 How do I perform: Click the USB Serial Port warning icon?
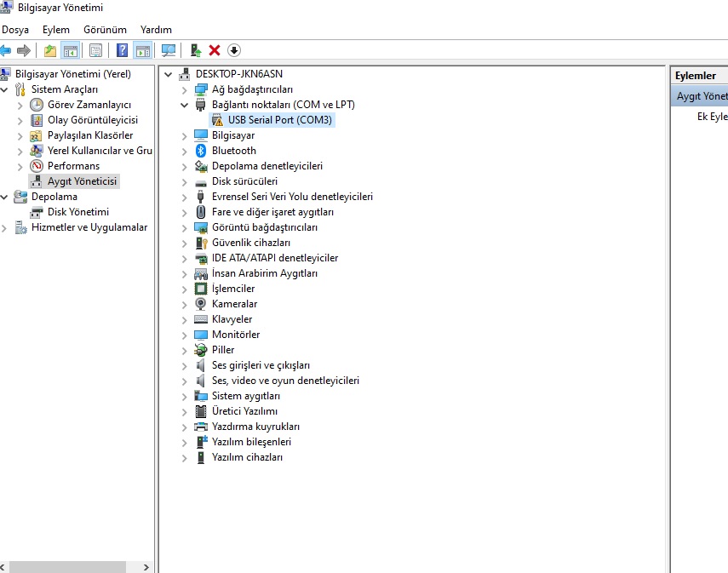coord(217,120)
